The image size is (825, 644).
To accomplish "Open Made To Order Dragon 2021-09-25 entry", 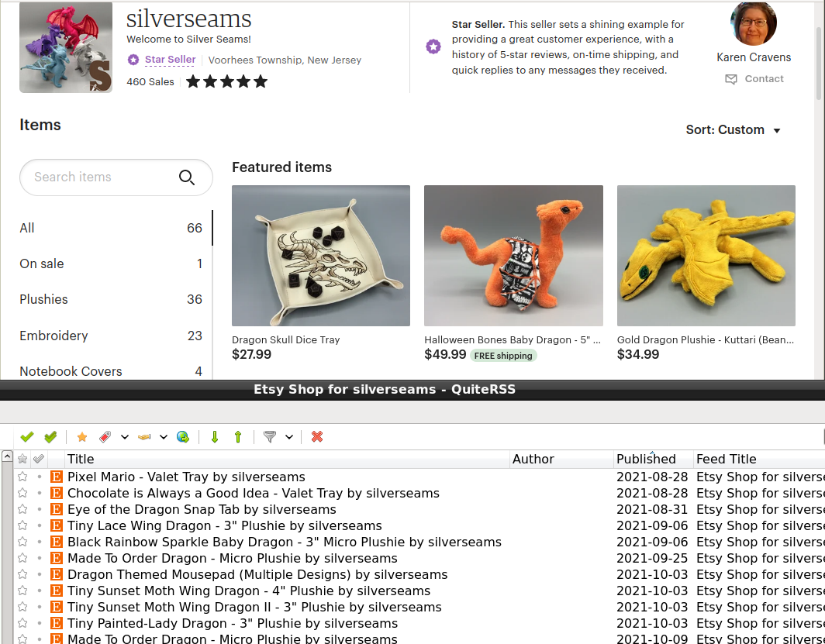I will pos(233,558).
